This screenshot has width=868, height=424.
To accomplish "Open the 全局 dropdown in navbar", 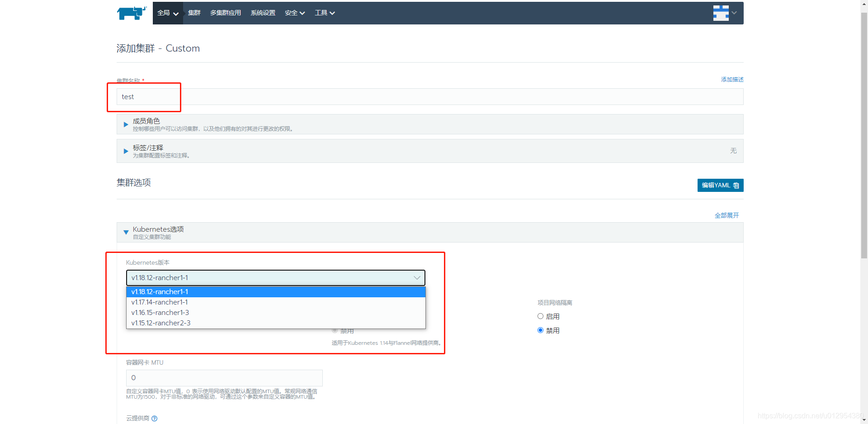I will pos(168,13).
